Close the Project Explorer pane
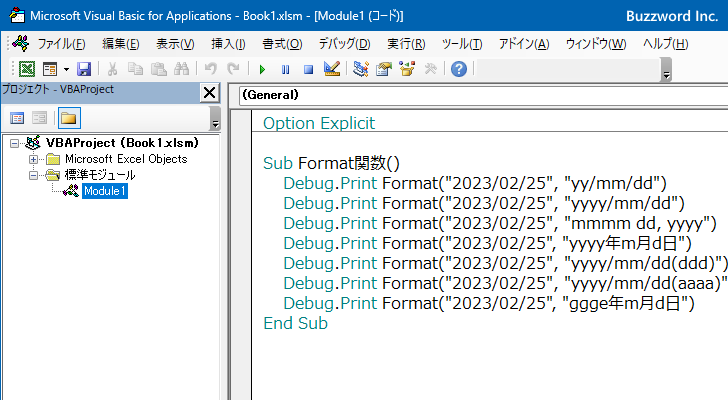The height and width of the screenshot is (400, 728). 209,93
